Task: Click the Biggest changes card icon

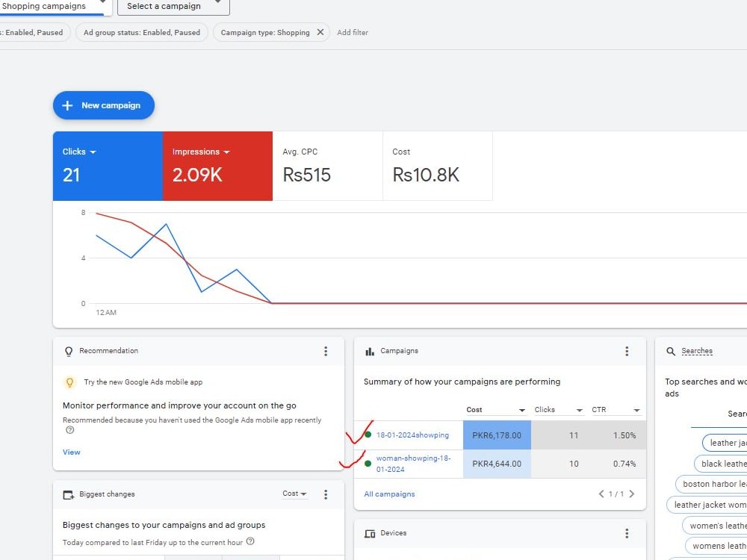Action: click(69, 495)
